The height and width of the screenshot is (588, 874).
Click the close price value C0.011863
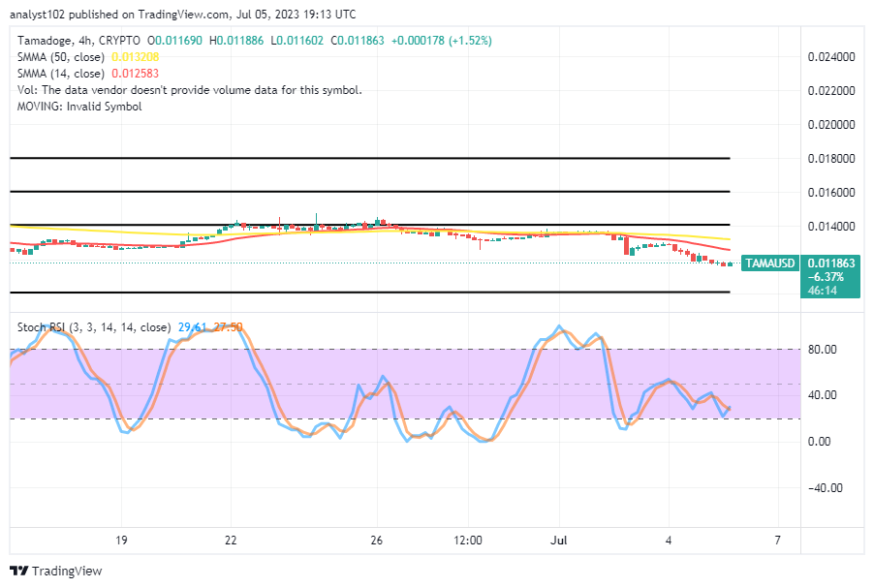click(x=358, y=41)
